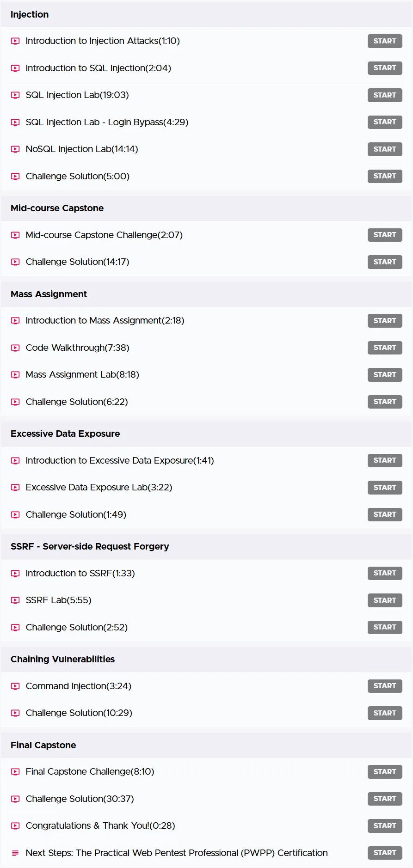Image resolution: width=413 pixels, height=868 pixels.
Task: Open Introduction to Excessive Data Exposure lesson
Action: 120,461
